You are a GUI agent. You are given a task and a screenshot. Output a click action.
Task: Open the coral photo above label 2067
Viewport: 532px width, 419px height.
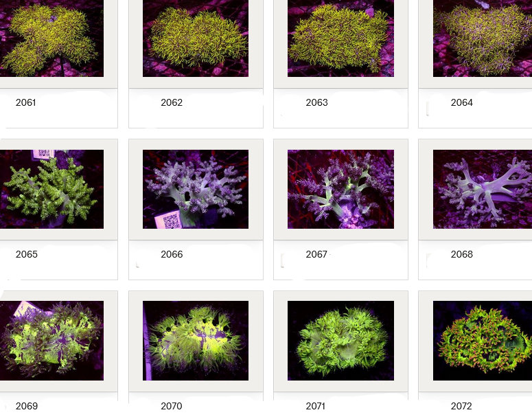(x=340, y=189)
